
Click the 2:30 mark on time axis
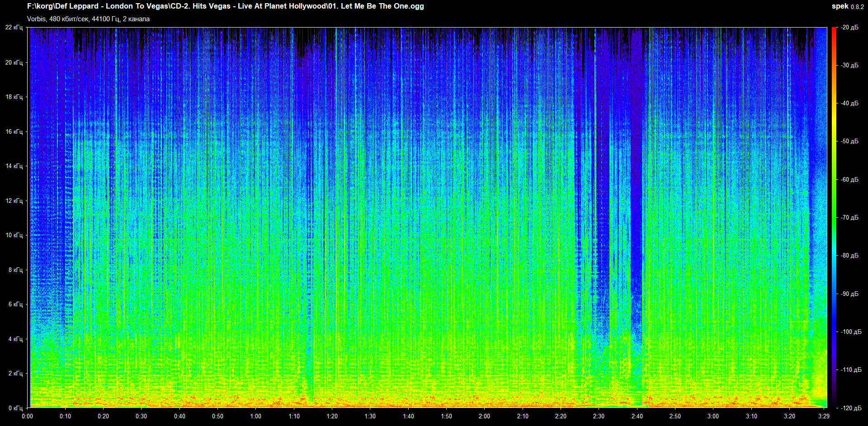599,416
